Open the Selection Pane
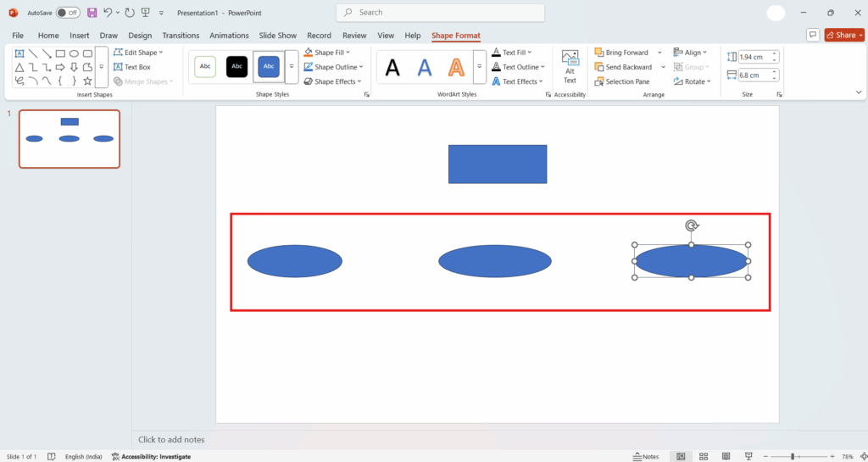 (x=621, y=81)
